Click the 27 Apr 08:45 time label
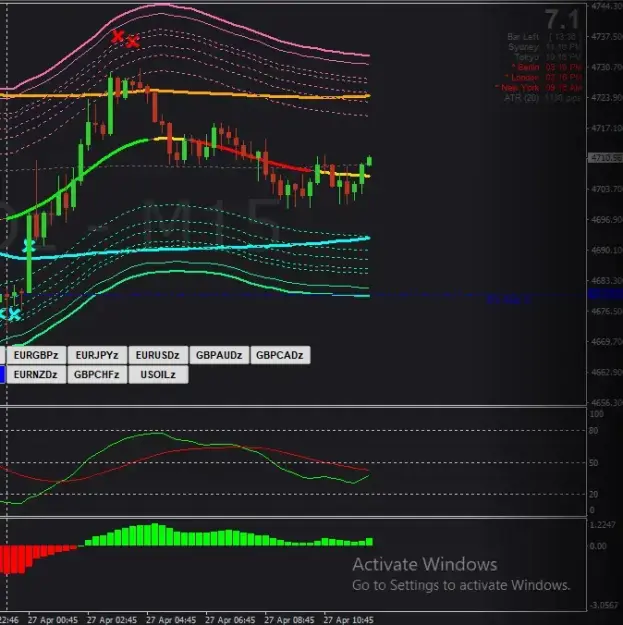 (289, 620)
